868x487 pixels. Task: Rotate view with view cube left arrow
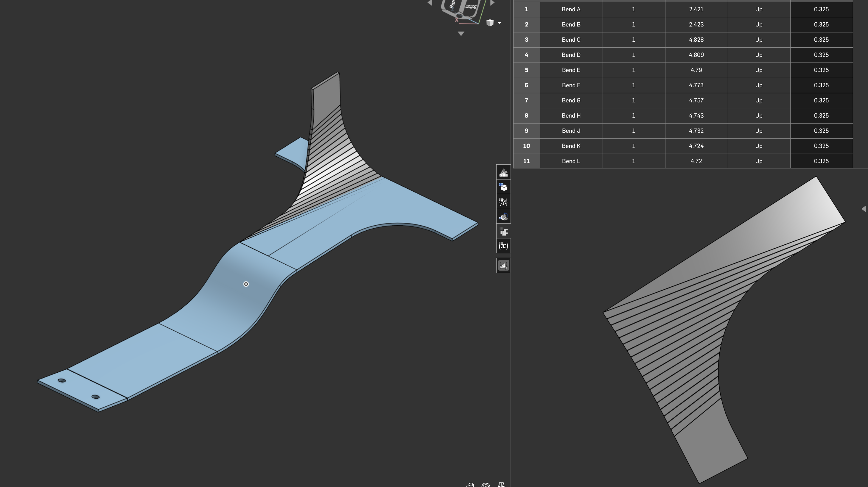click(430, 3)
